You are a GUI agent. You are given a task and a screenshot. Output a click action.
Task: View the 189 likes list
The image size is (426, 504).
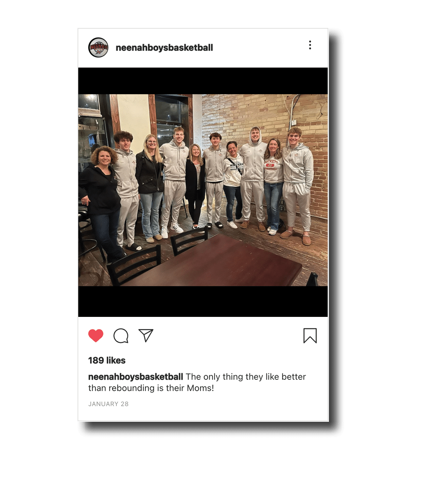point(106,360)
